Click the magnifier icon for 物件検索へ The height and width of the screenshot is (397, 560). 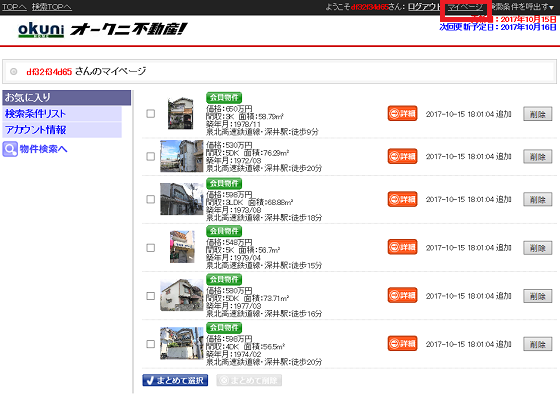[10, 149]
